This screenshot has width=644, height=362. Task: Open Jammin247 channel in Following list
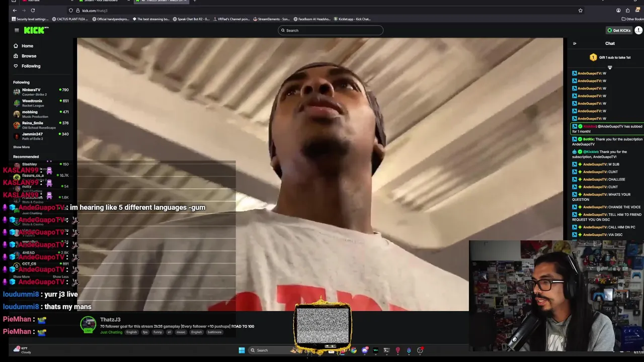click(x=41, y=136)
